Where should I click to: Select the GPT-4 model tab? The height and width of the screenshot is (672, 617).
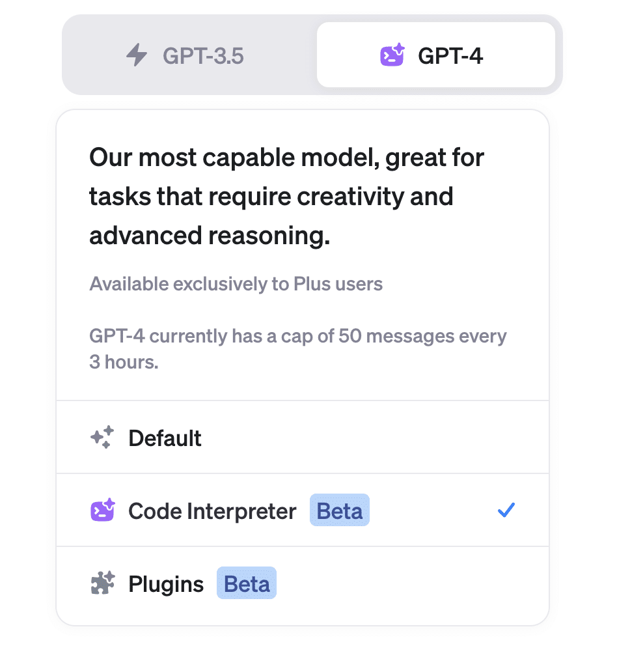(435, 56)
